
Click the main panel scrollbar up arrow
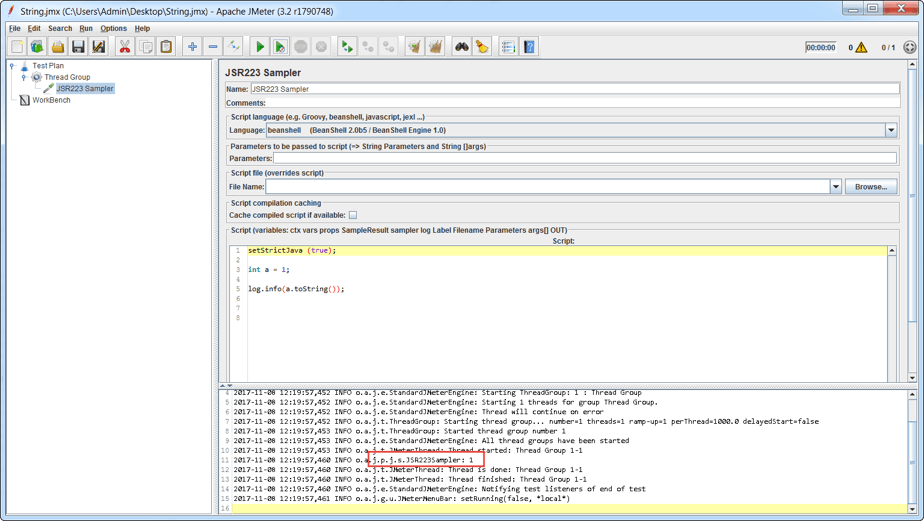coord(912,64)
